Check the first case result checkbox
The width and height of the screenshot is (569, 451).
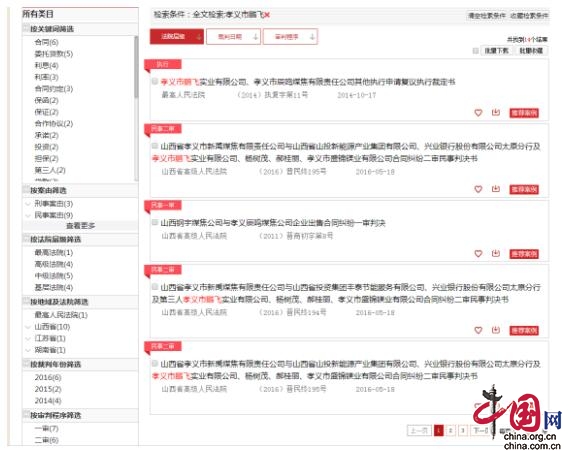(155, 81)
